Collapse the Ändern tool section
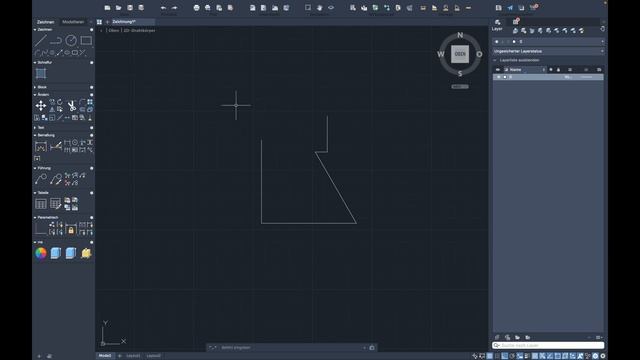 pyautogui.click(x=35, y=95)
